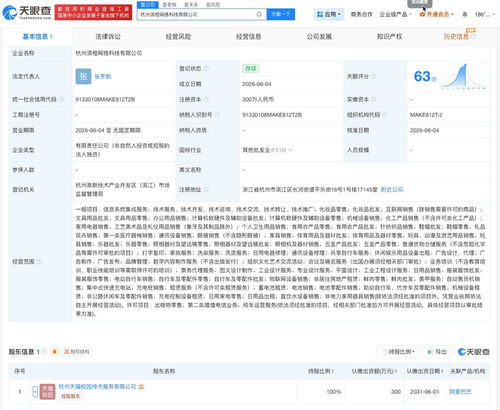Select the 查公司 search tab
Viewport: 500px width, 410px height.
(148, 5)
